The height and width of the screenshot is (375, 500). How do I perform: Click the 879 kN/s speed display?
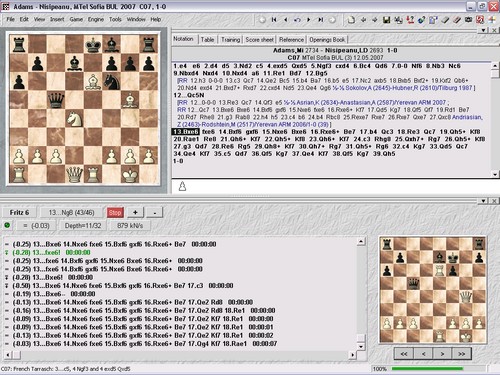[130, 226]
